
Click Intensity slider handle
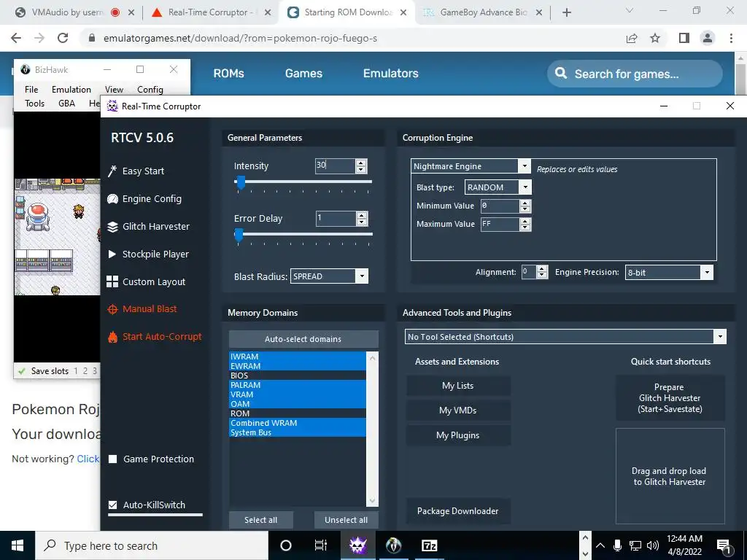coord(241,182)
